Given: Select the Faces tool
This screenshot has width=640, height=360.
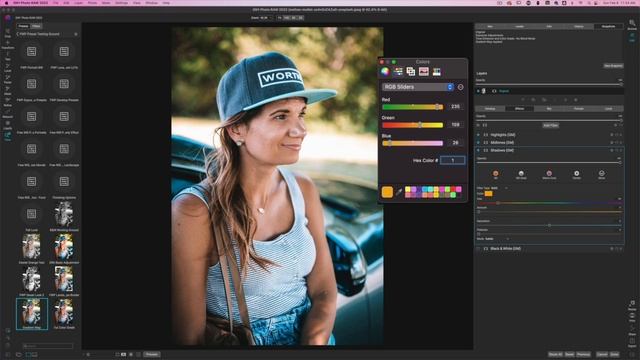Looking at the screenshot, I should point(7,79).
